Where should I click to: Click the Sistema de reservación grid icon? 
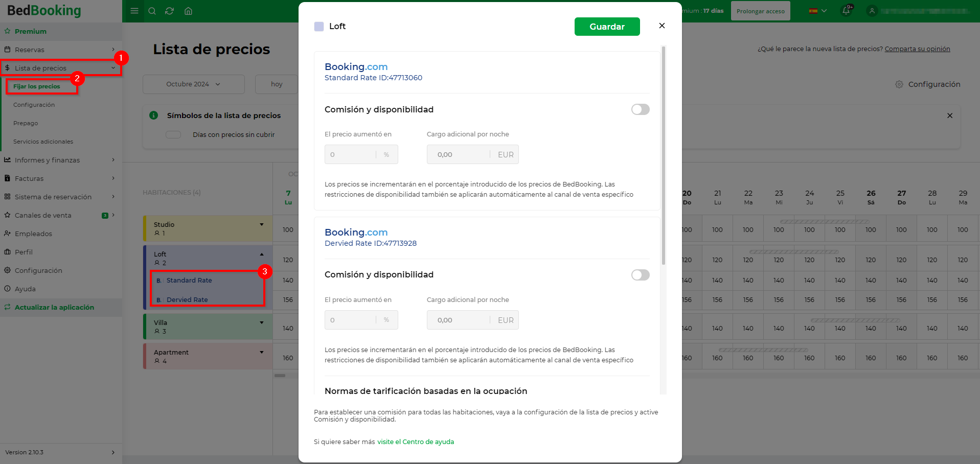[8, 197]
